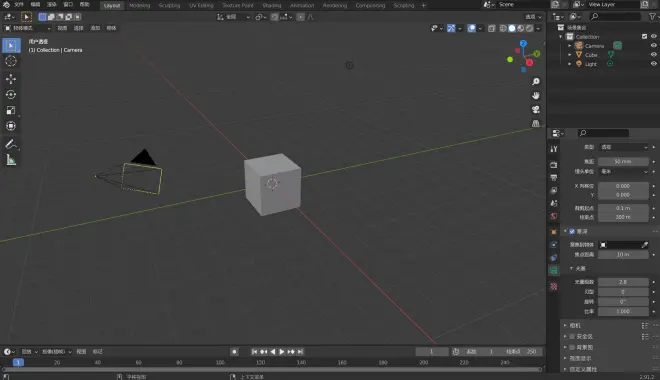Hide the Camera object in the outliner
This screenshot has width=660, height=380.
click(x=653, y=45)
